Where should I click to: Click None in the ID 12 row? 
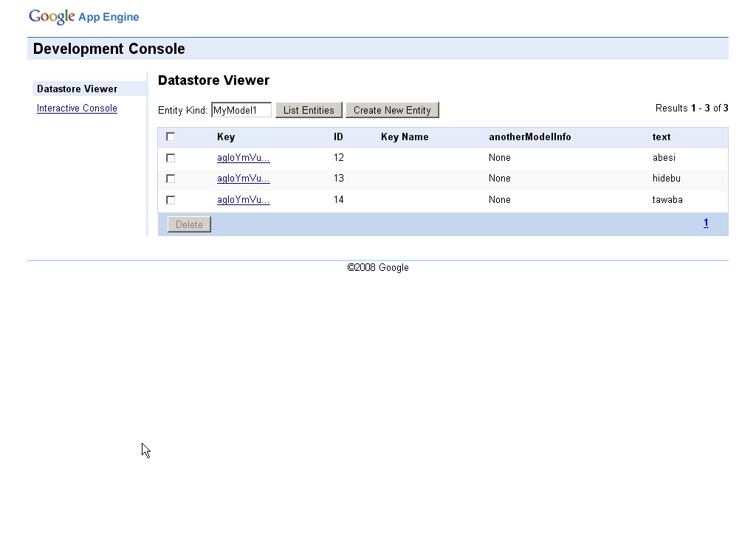coord(500,158)
